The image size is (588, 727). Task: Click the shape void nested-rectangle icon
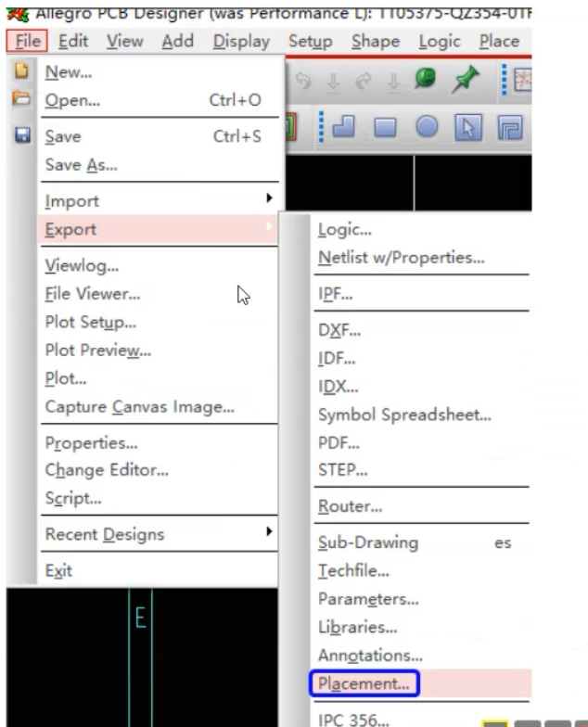510,128
